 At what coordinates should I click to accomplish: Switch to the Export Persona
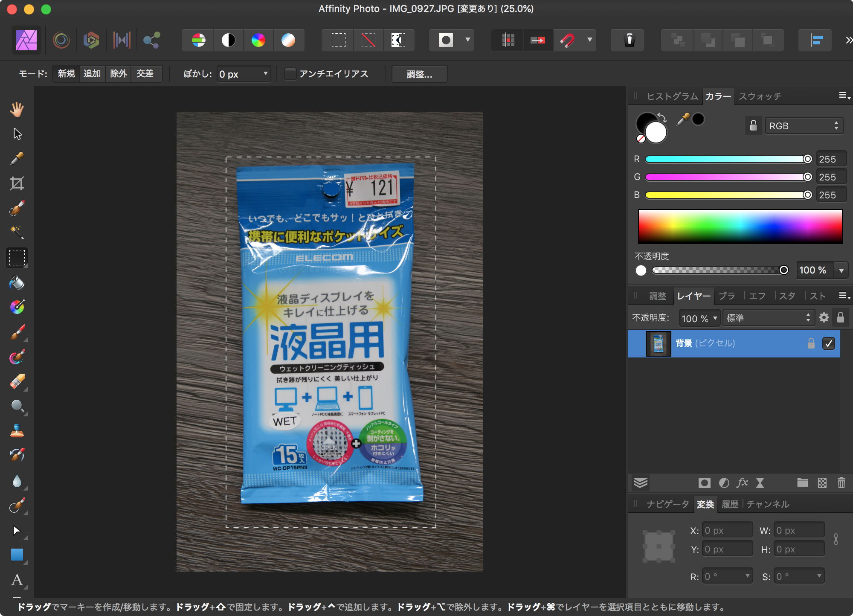click(151, 40)
